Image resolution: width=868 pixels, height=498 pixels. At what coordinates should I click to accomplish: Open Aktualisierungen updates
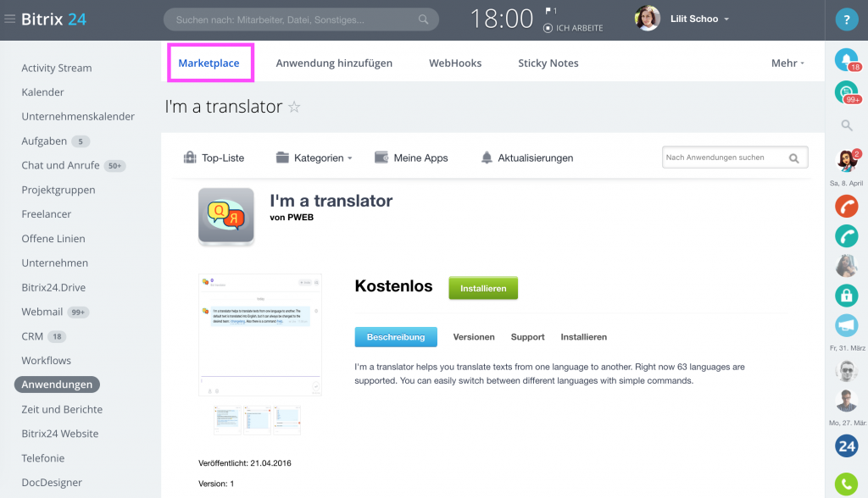pos(527,158)
